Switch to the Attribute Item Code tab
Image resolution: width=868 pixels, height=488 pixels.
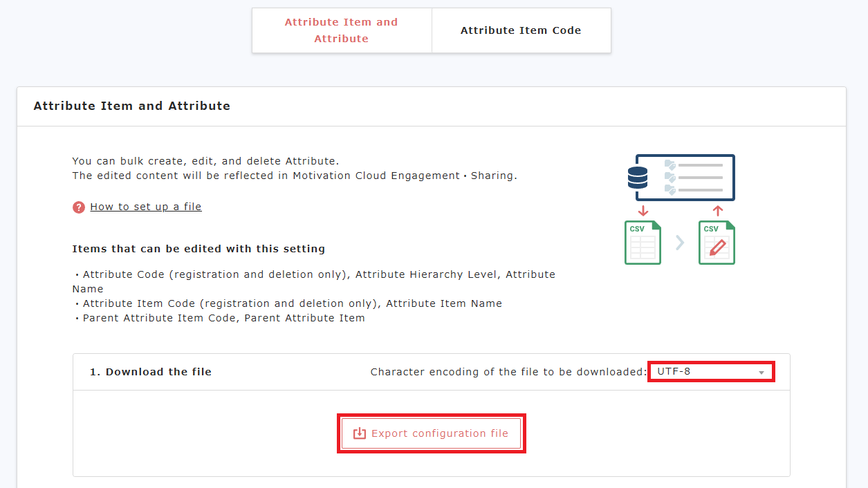pyautogui.click(x=521, y=30)
